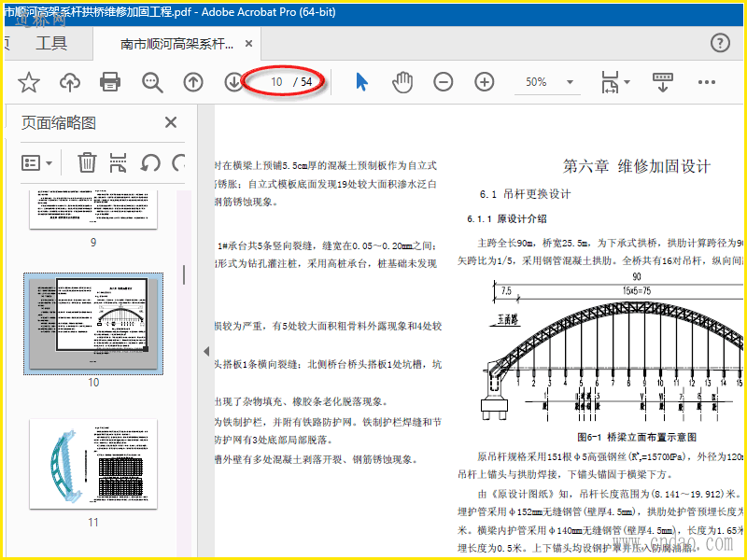The height and width of the screenshot is (560, 747).
Task: Open thumbnail panel options menu
Action: [x=36, y=163]
